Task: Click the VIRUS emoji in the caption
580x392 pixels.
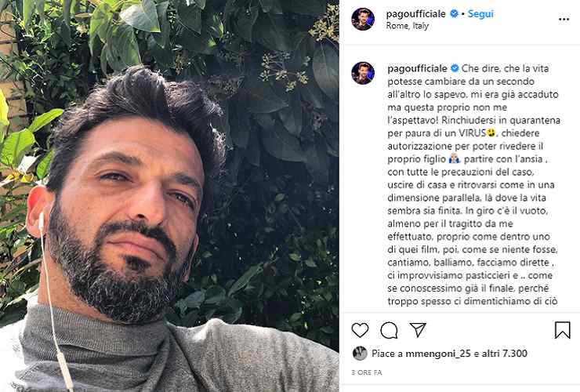Action: (x=491, y=132)
